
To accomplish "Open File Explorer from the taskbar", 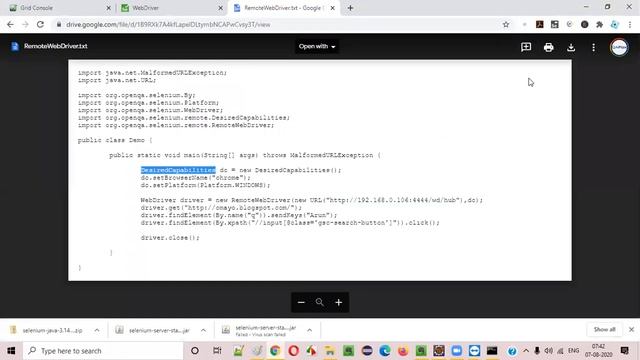I will 329,351.
